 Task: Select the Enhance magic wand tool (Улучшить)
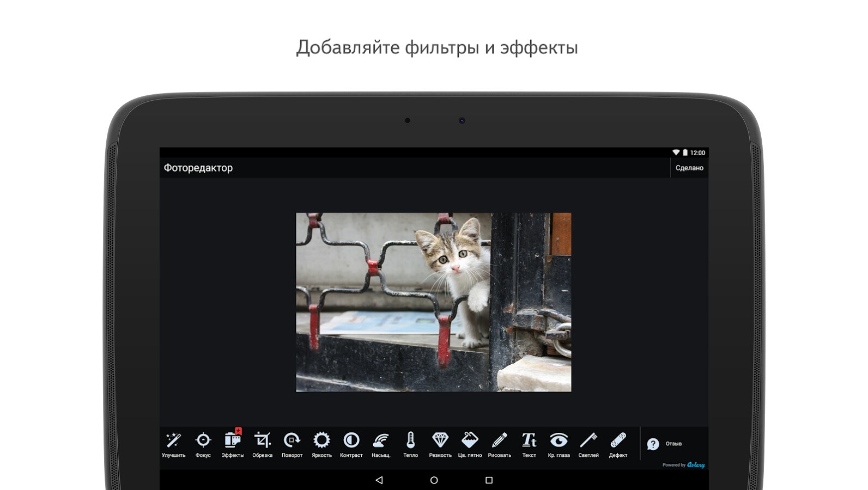[x=173, y=444]
